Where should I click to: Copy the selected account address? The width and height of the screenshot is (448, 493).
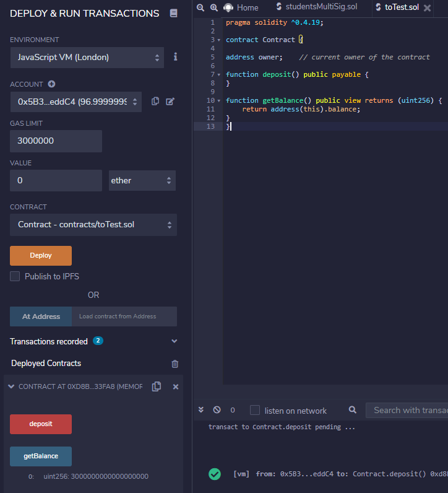(x=155, y=101)
